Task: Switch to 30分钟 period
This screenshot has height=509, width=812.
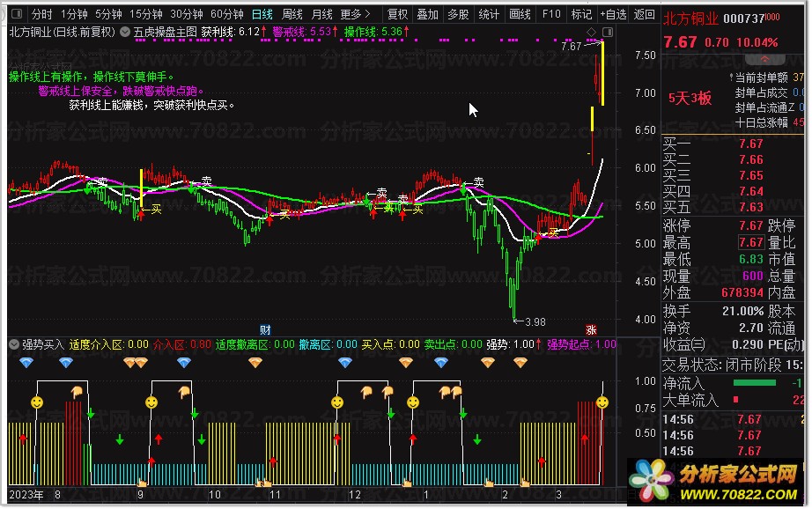Action: coord(187,14)
